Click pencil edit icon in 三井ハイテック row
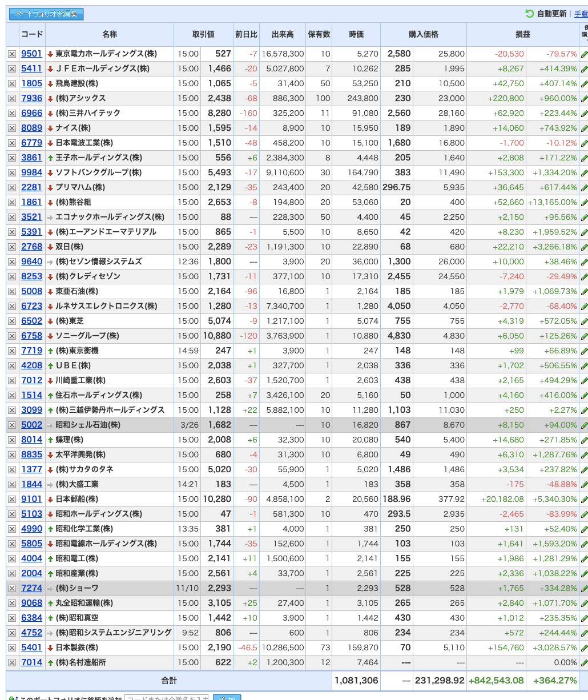This screenshot has width=588, height=700. 584,114
